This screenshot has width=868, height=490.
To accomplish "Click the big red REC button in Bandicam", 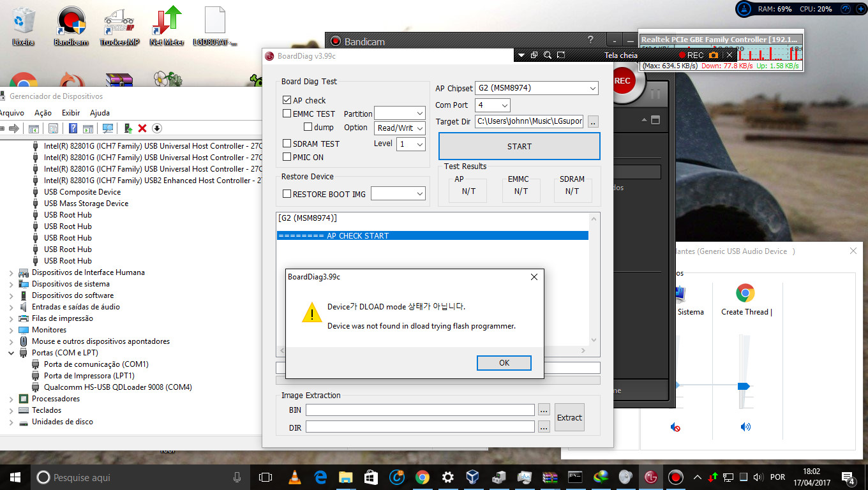I will click(624, 82).
